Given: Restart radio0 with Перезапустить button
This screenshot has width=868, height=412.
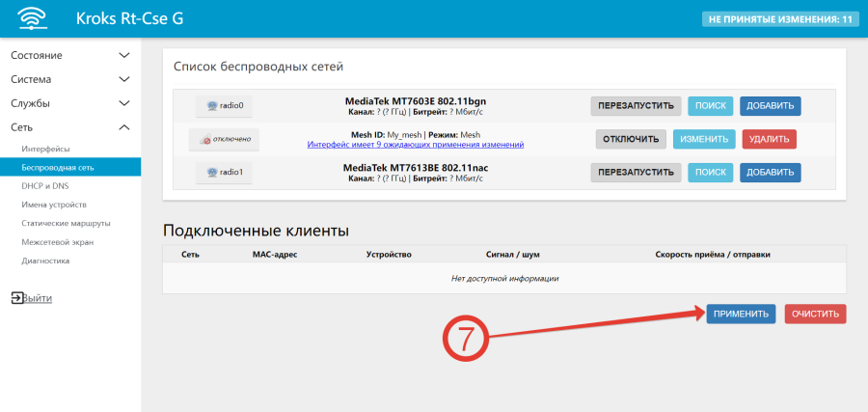Looking at the screenshot, I should [x=636, y=105].
